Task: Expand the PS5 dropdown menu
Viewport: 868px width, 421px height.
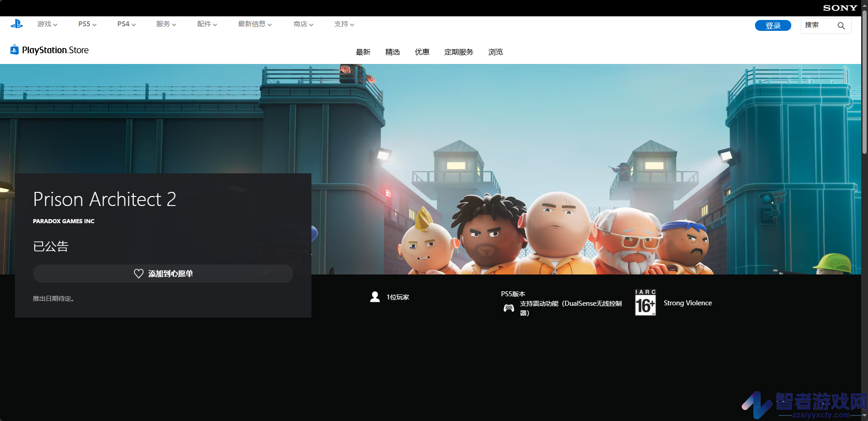Action: (x=87, y=24)
